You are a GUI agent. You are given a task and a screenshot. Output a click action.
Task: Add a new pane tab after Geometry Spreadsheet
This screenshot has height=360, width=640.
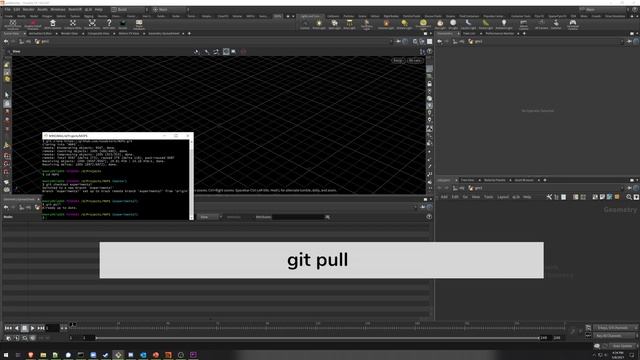189,33
